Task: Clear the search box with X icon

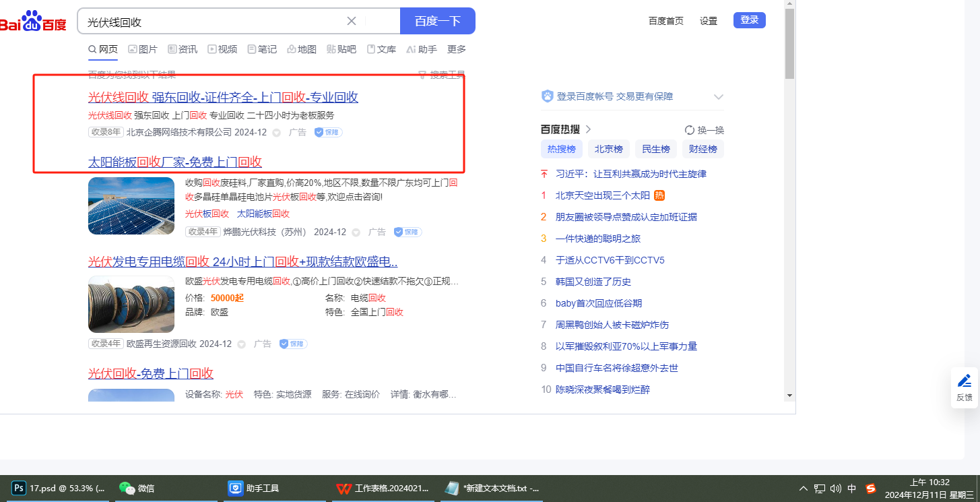Action: pos(351,21)
